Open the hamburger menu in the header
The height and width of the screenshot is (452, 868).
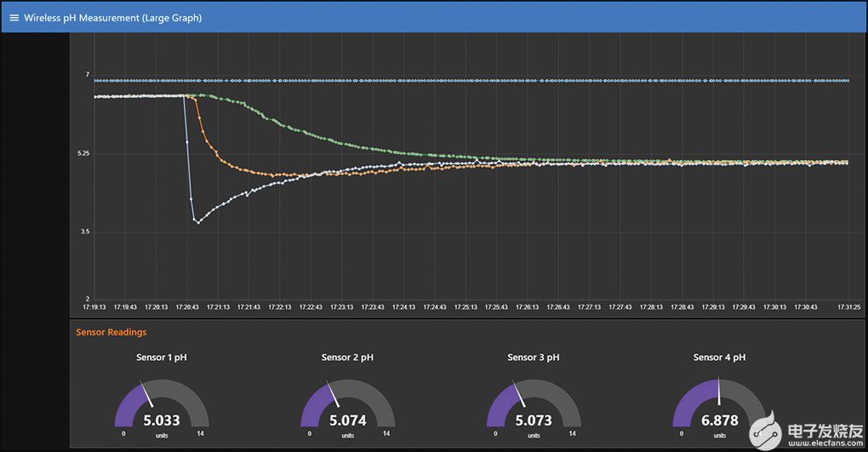(14, 17)
